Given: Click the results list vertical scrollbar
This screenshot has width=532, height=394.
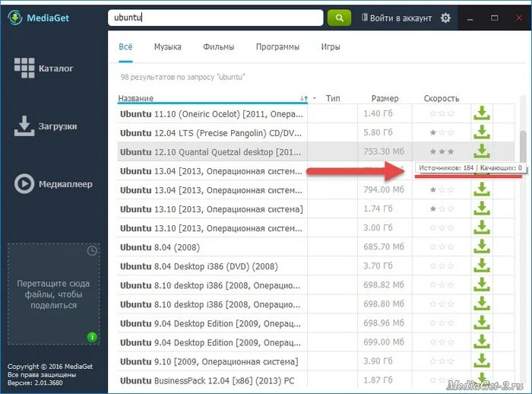Looking at the screenshot, I should (x=523, y=146).
